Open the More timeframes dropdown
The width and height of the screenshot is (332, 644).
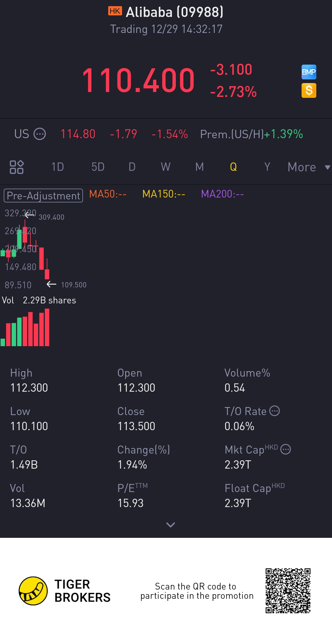click(309, 167)
